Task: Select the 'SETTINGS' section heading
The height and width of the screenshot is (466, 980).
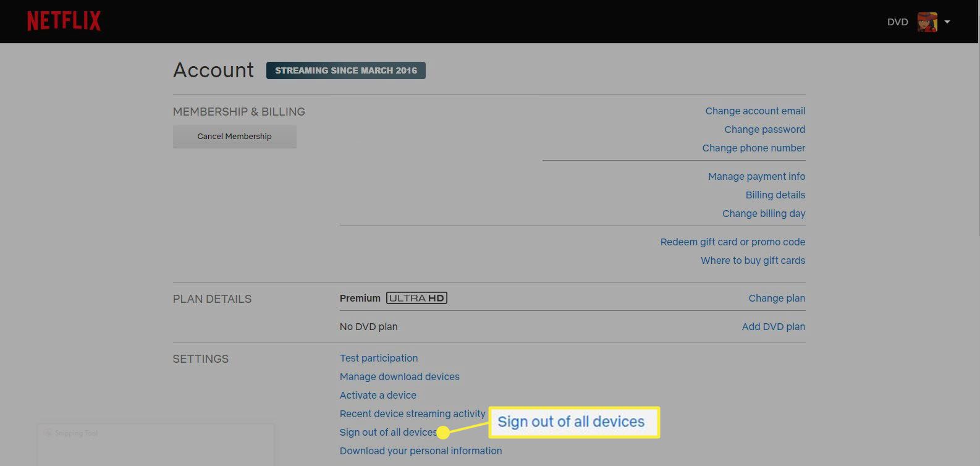Action: [x=201, y=359]
